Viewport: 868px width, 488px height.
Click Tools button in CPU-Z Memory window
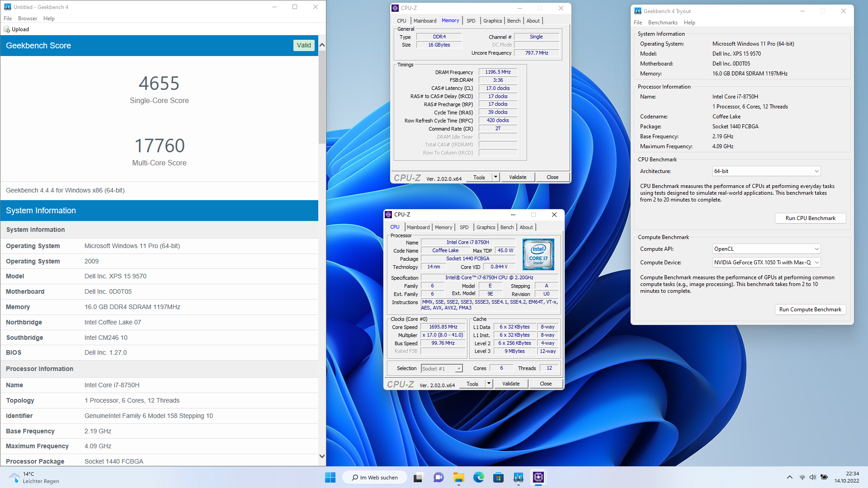[x=479, y=177]
